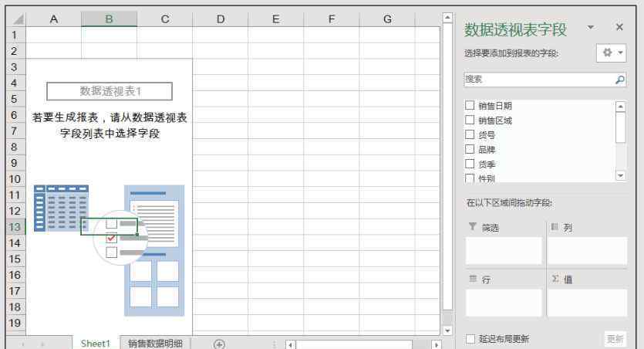644x349 pixels.
Task: Switch to the 销售数据明细 sheet tab
Action: pyautogui.click(x=155, y=344)
